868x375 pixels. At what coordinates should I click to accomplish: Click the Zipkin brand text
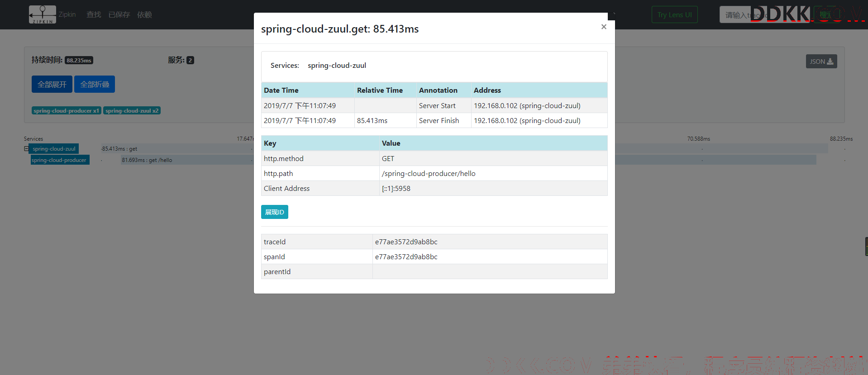click(x=67, y=14)
